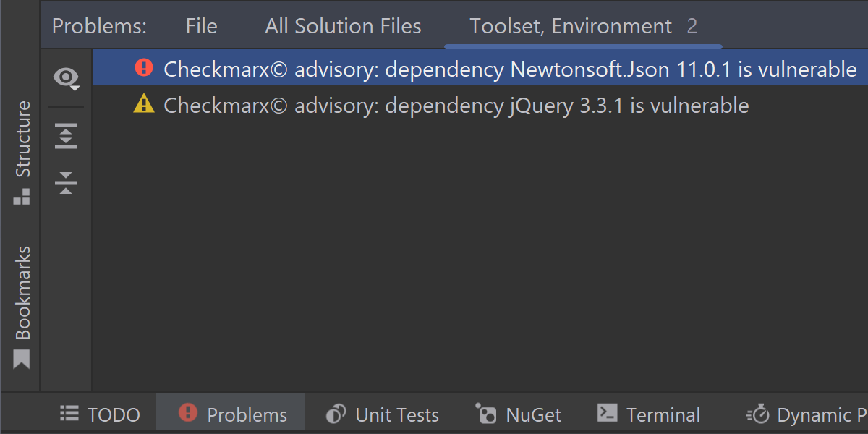868x434 pixels.
Task: Switch to the File problems tab
Action: pyautogui.click(x=201, y=27)
